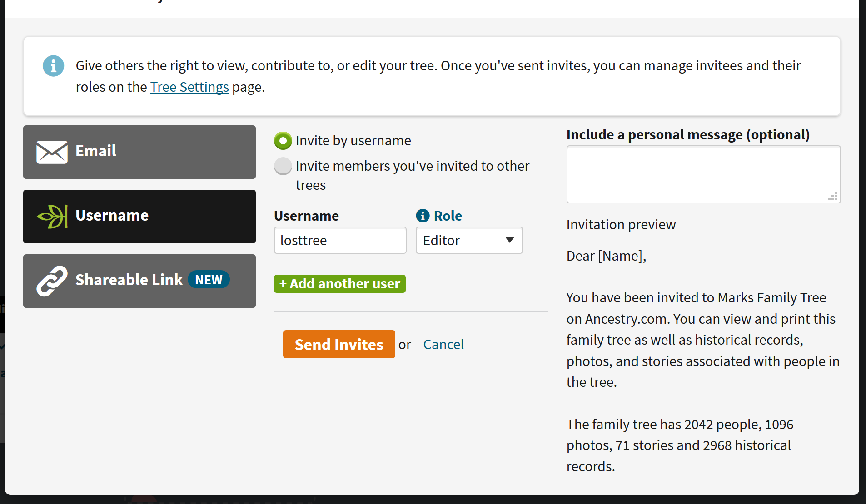The height and width of the screenshot is (504, 866).
Task: Click the Username text field
Action: (340, 240)
